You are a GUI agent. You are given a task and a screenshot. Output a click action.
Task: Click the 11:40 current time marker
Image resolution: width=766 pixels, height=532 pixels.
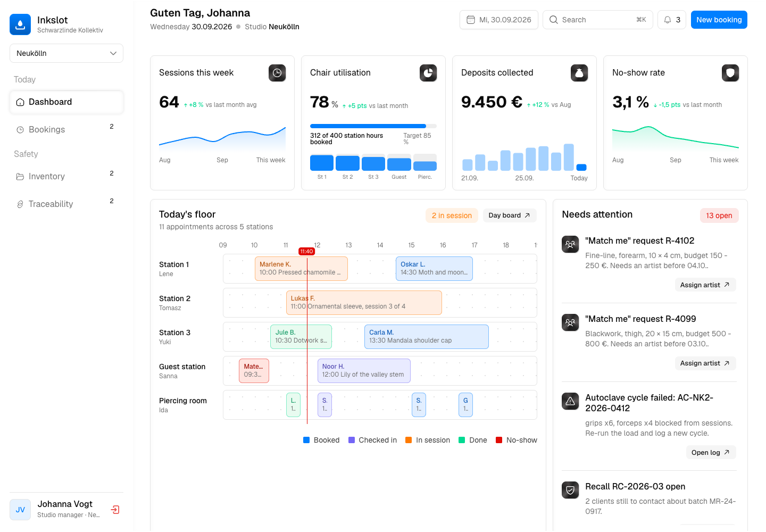coord(306,252)
